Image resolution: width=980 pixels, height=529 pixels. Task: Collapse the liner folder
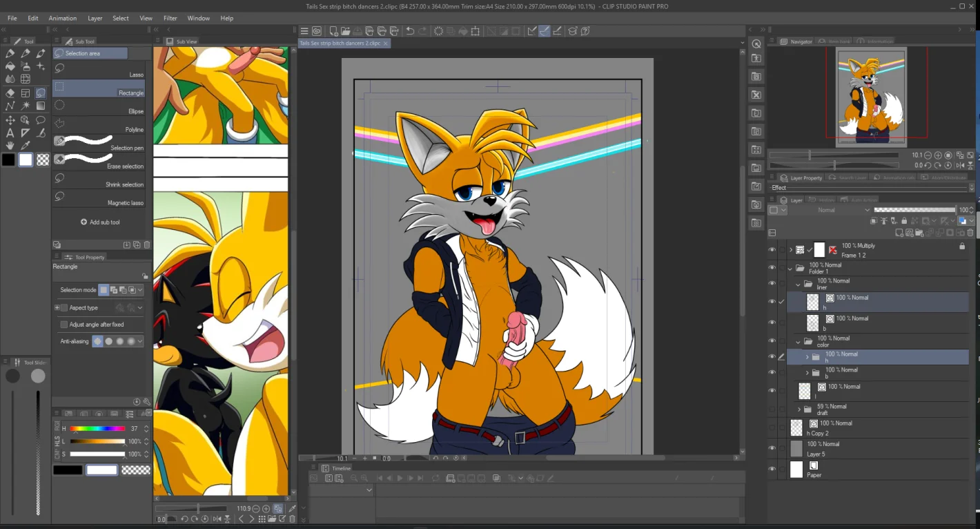coord(799,284)
